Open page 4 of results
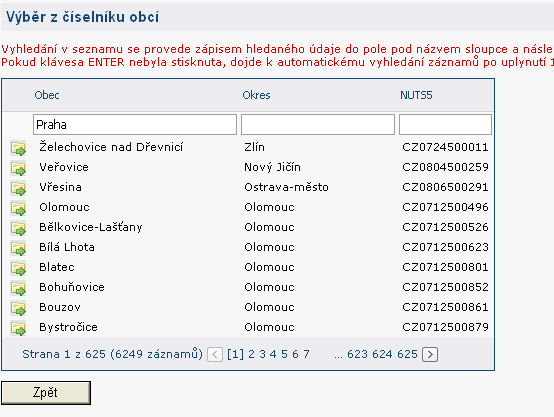 coord(273,354)
